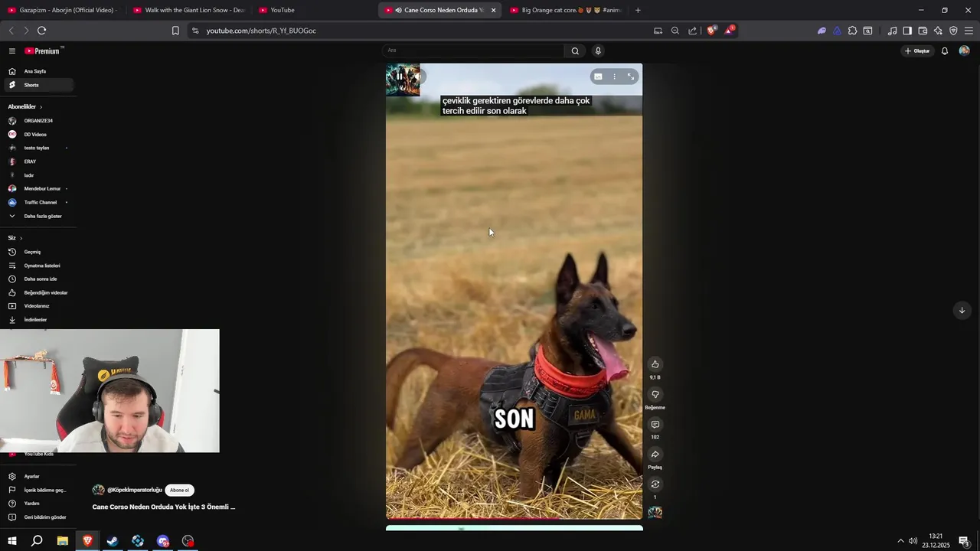Open İçerik bildirme geçmişi item
980x551 pixels.
(40, 490)
